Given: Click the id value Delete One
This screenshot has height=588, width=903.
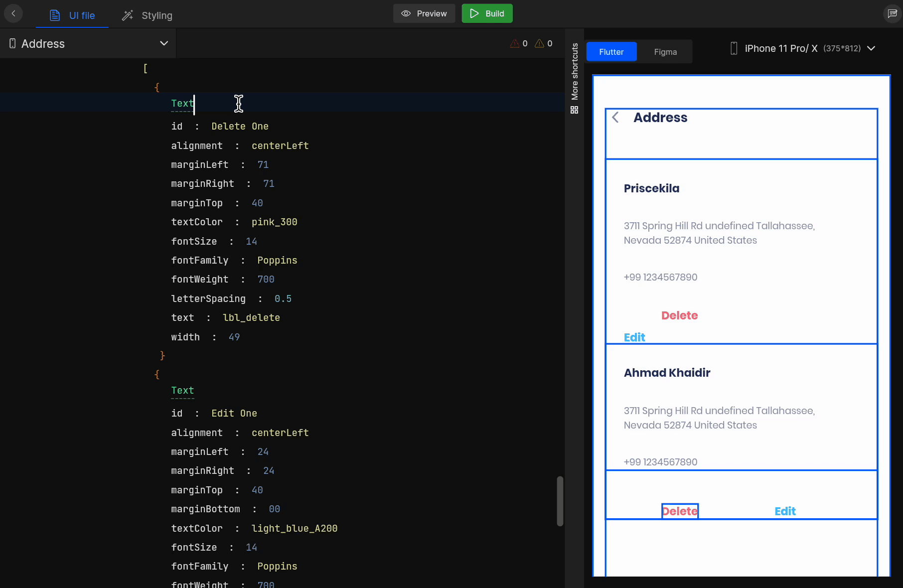Looking at the screenshot, I should click(x=240, y=127).
